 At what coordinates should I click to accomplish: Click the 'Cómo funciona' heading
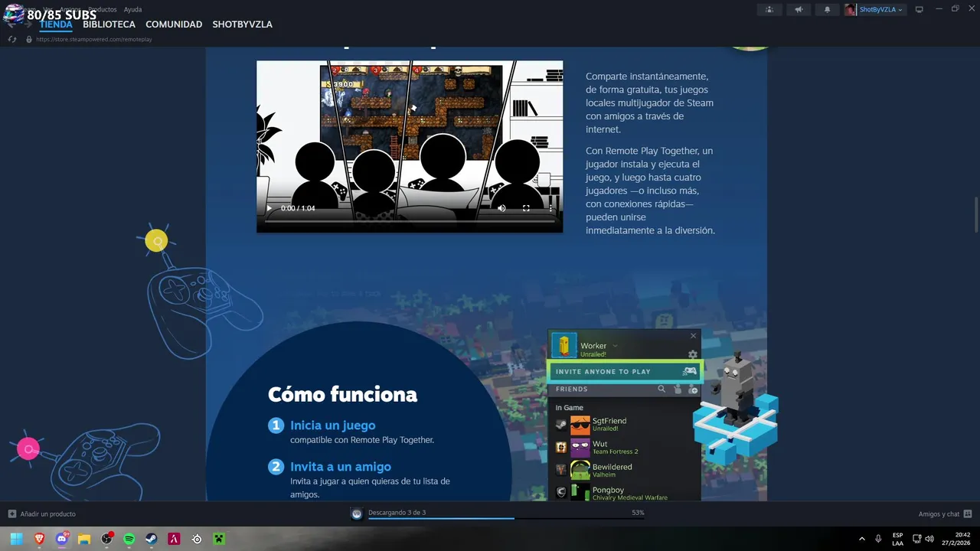pyautogui.click(x=342, y=395)
